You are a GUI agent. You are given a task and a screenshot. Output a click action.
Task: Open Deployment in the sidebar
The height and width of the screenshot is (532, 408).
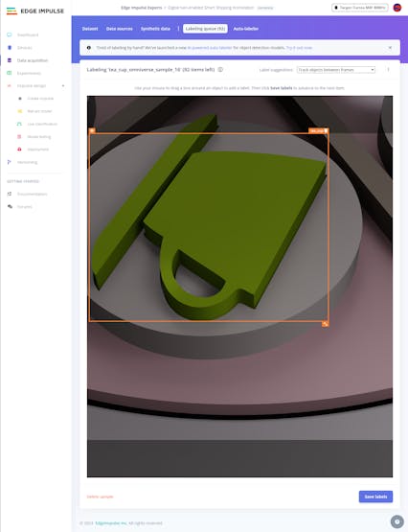37,150
